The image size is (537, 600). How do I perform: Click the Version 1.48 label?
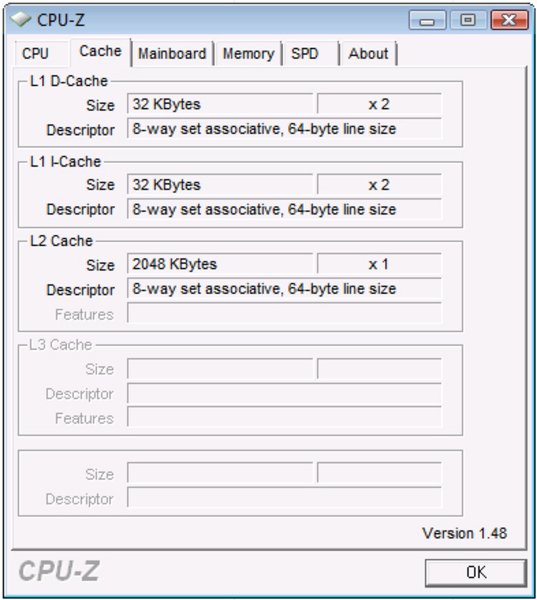click(465, 533)
